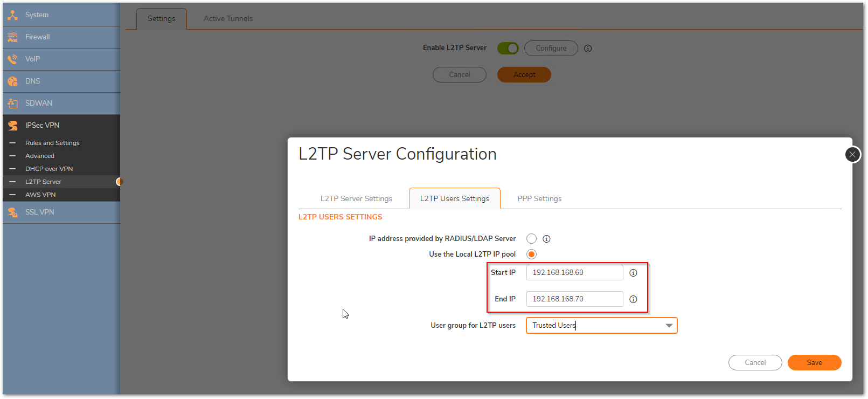Click the Start IP input field
Screen dimensions: 868x399
[575, 273]
